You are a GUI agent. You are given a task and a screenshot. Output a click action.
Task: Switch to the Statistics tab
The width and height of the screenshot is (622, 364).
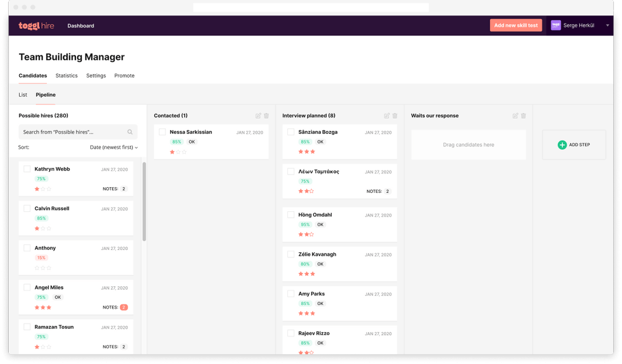click(x=66, y=75)
